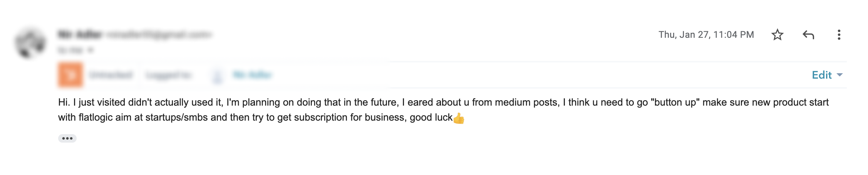Click the sender's email address
This screenshot has height=175, width=868.
click(x=159, y=35)
